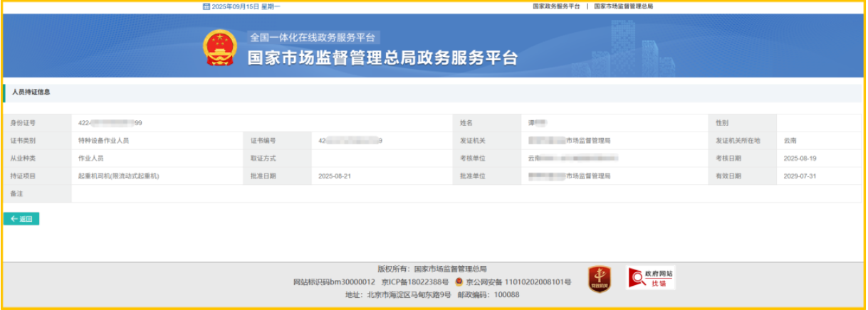Click the 全国一体化在线政务服务平台 label in the banner

(312, 38)
